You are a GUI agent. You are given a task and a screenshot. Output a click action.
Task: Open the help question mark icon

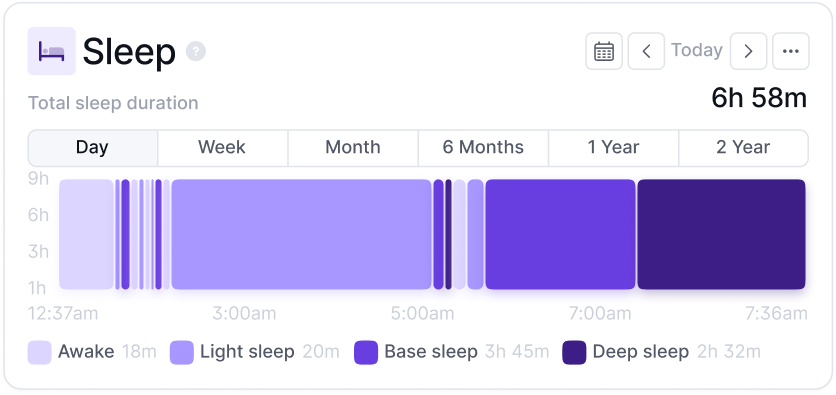(x=196, y=52)
